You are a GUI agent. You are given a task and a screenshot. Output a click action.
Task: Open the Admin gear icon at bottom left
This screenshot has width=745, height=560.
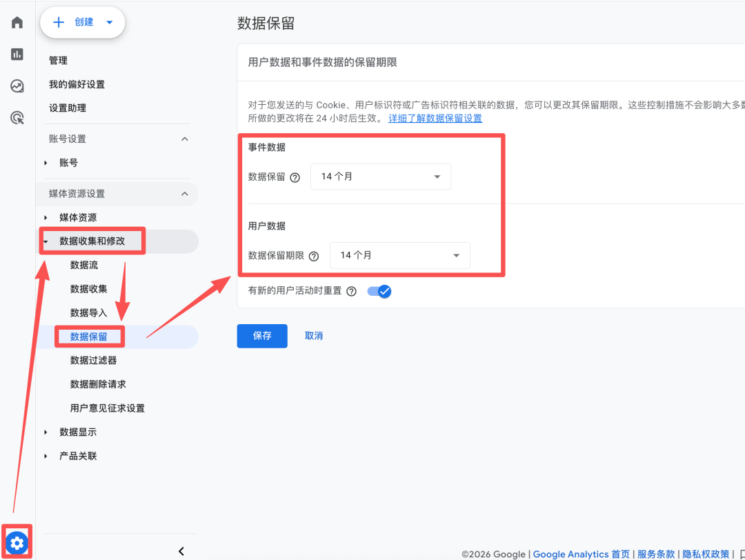click(x=16, y=541)
